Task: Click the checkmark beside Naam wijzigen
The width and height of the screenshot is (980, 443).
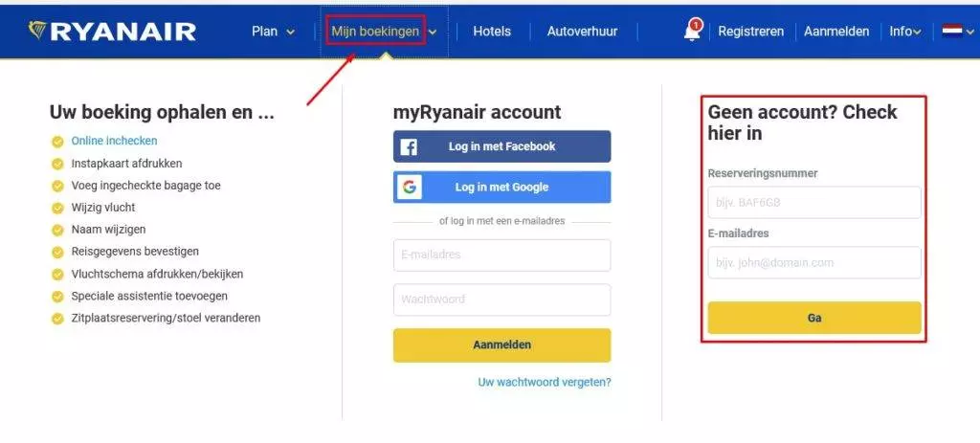Action: (57, 230)
